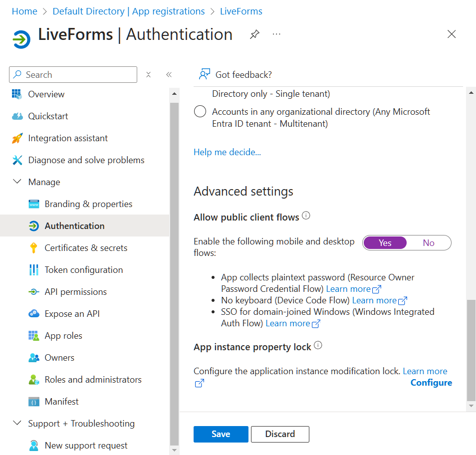Click info icon beside Allow public client flows

click(x=306, y=216)
